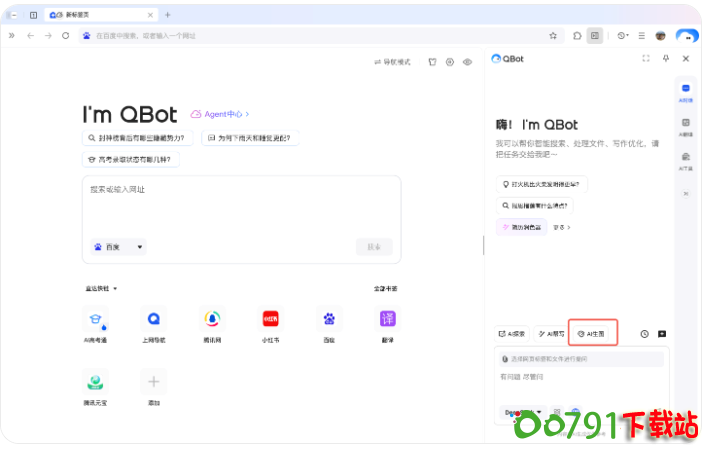Image resolution: width=708 pixels, height=449 pixels.
Task: Add a new shortcut with plus tile
Action: (153, 382)
